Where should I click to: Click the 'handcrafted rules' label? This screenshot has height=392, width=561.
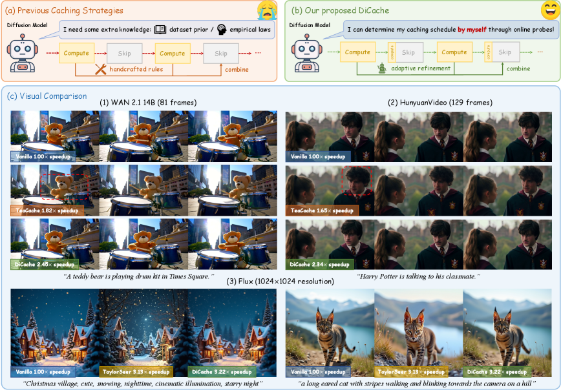[x=136, y=69]
